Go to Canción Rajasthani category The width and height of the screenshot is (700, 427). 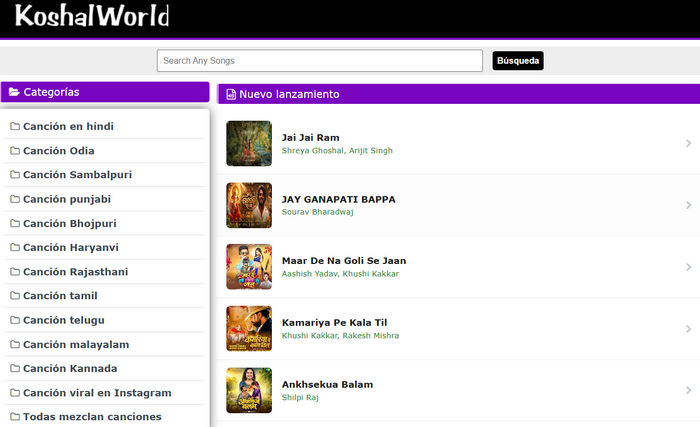[75, 272]
